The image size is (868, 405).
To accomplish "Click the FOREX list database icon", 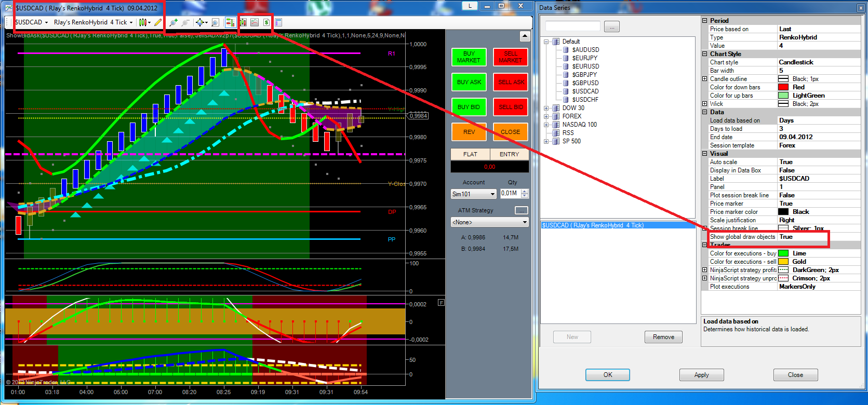I will click(556, 116).
